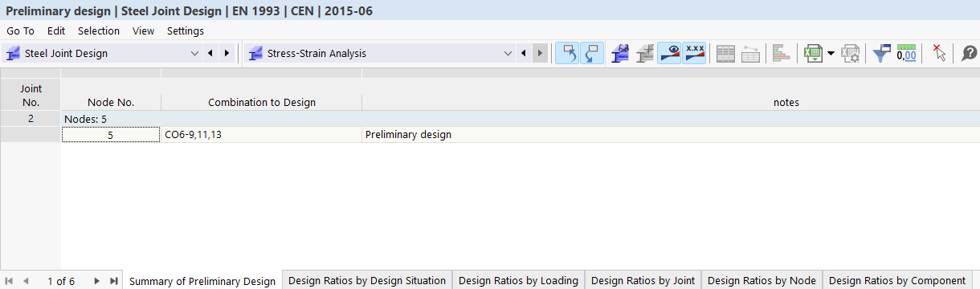
Task: Toggle select object in graphic from table
Action: 567,54
